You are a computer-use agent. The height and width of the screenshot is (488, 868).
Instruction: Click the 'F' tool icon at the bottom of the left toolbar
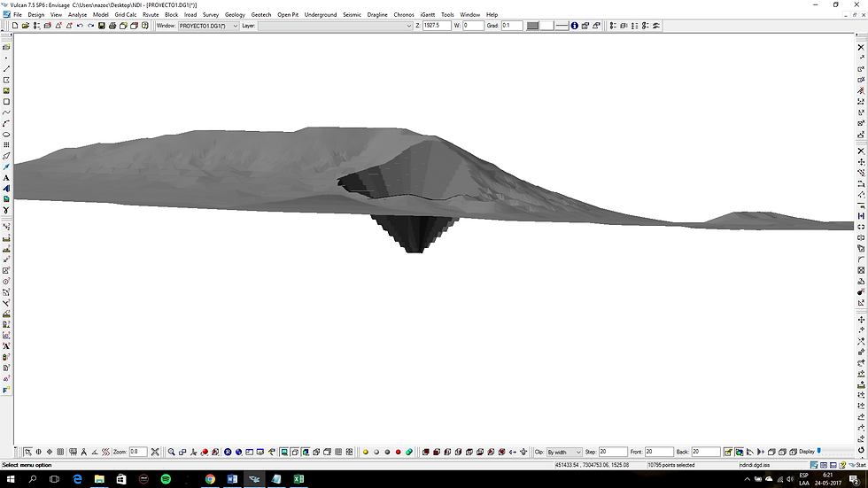point(6,390)
